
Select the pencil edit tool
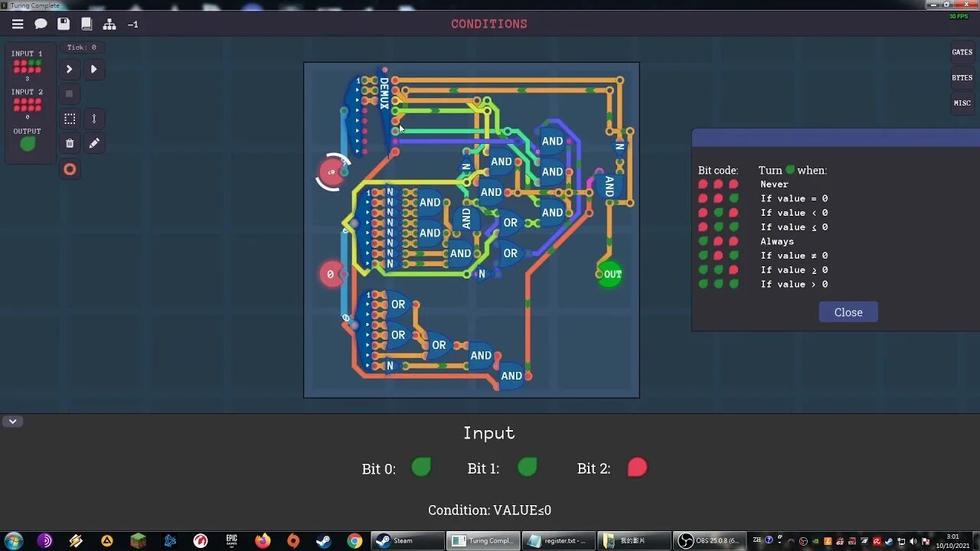[93, 143]
